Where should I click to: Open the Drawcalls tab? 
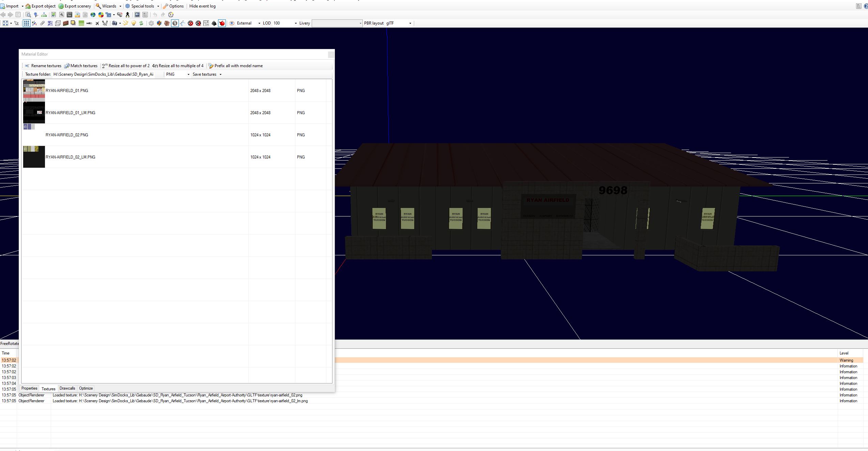[x=67, y=388]
